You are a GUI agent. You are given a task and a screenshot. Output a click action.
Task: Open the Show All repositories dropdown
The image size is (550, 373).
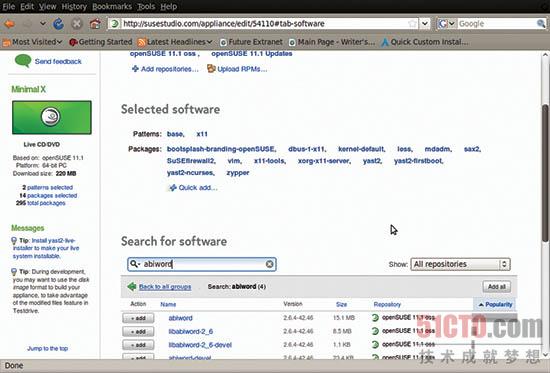tap(460, 264)
